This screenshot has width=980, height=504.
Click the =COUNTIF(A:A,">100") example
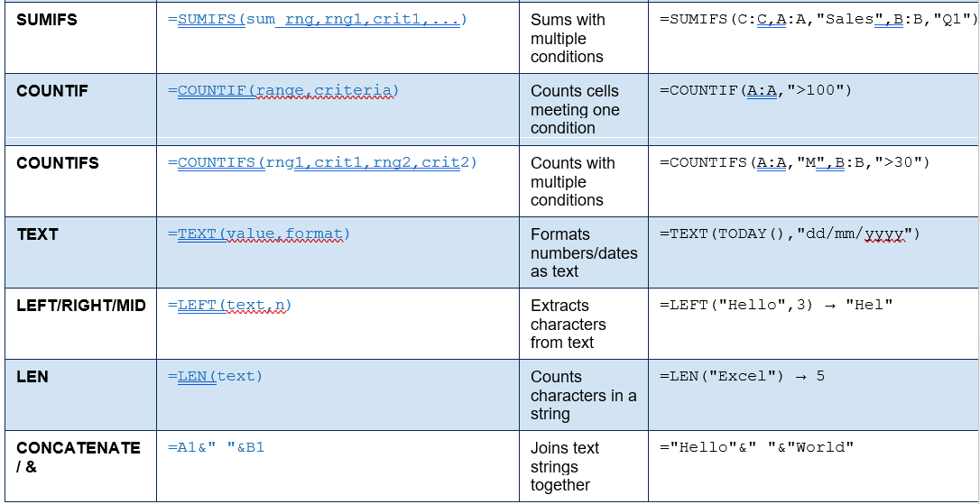(x=755, y=90)
